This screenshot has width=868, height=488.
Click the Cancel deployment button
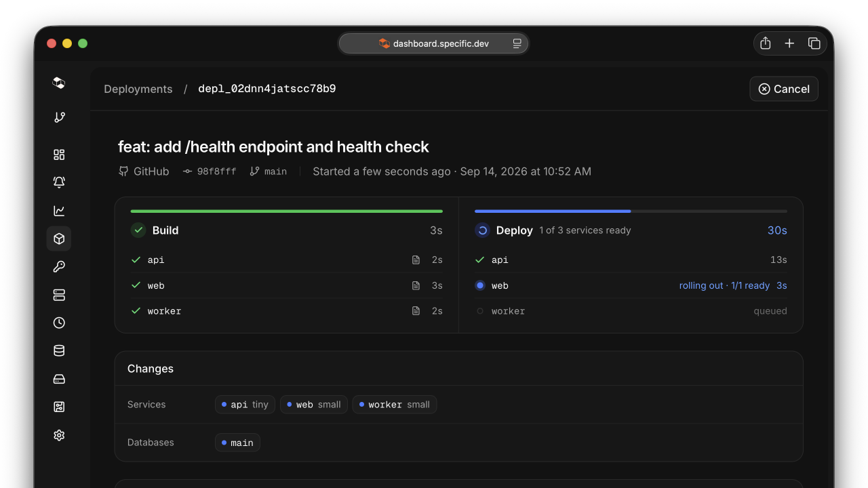pyautogui.click(x=784, y=89)
